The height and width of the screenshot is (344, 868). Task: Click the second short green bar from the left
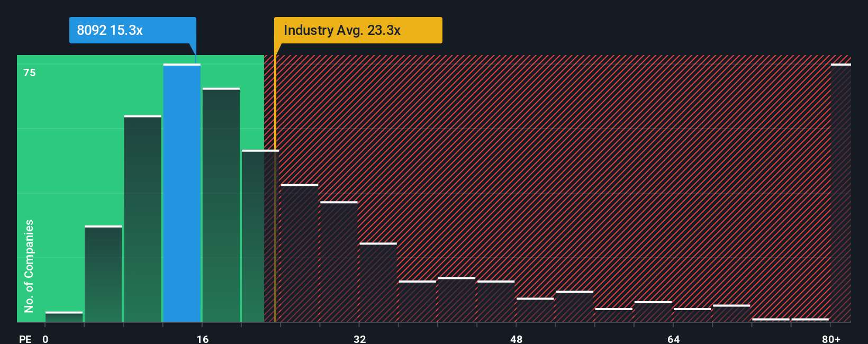103,274
